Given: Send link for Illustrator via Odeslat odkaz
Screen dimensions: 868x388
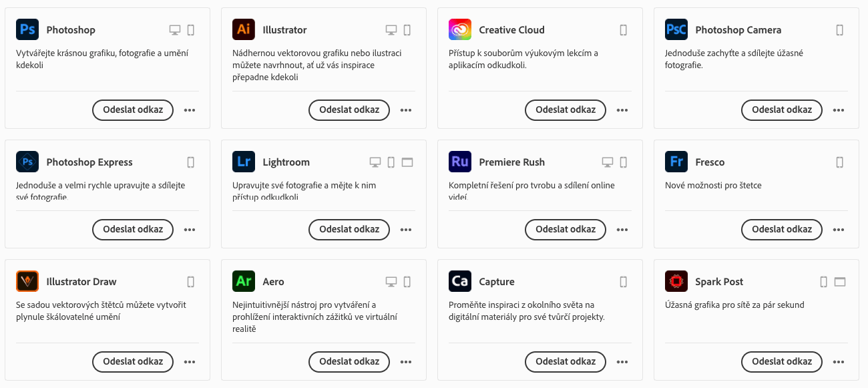Looking at the screenshot, I should (349, 110).
